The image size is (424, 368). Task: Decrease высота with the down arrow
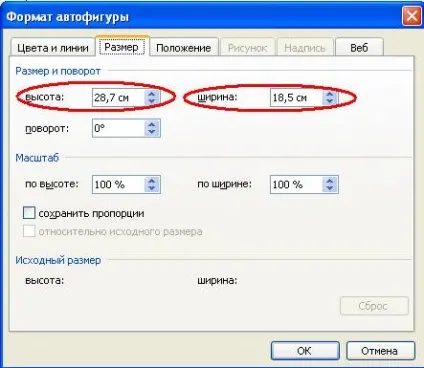(x=152, y=101)
